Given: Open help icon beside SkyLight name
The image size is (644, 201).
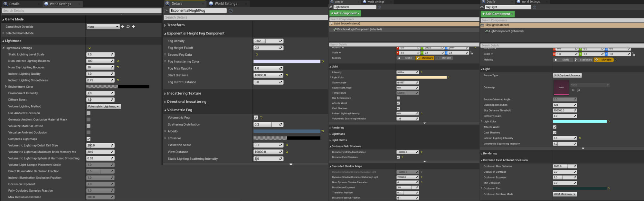Looking at the screenshot, I should point(534,7).
